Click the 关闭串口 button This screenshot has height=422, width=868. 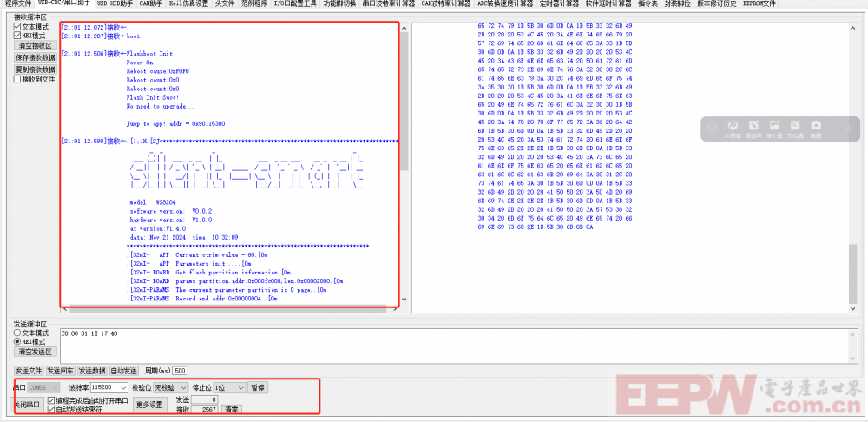[27, 405]
